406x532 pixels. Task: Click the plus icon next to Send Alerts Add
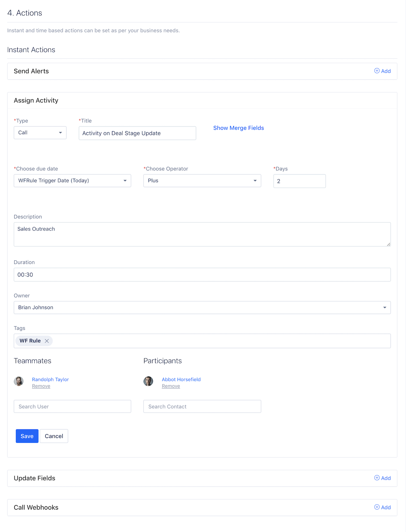(x=377, y=71)
